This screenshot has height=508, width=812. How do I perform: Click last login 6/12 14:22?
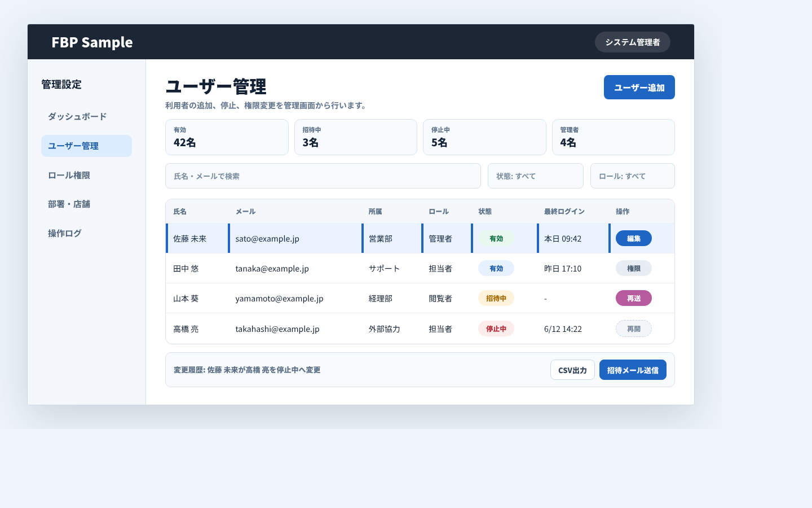[563, 329]
